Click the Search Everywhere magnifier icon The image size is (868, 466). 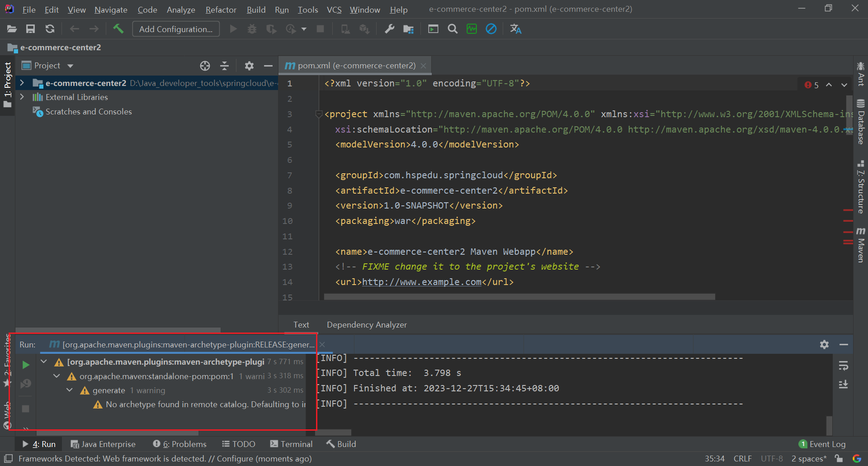(x=452, y=29)
